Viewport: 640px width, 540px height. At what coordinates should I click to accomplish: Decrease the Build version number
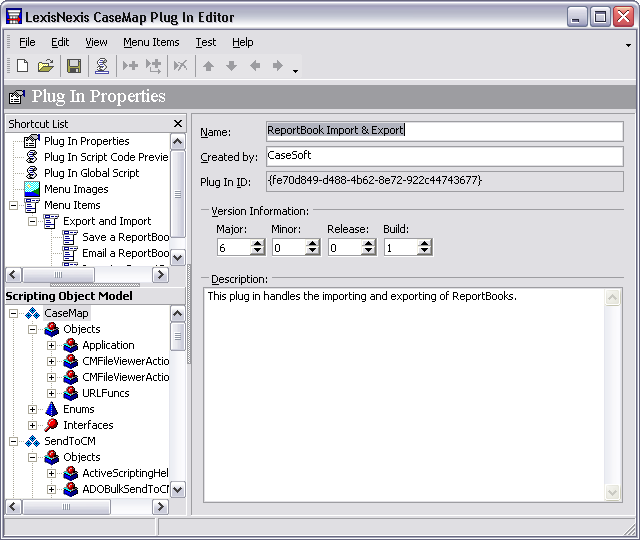point(423,251)
